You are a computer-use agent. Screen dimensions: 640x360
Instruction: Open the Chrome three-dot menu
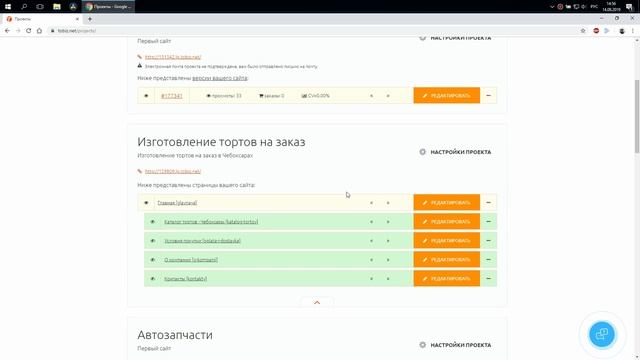coord(633,31)
